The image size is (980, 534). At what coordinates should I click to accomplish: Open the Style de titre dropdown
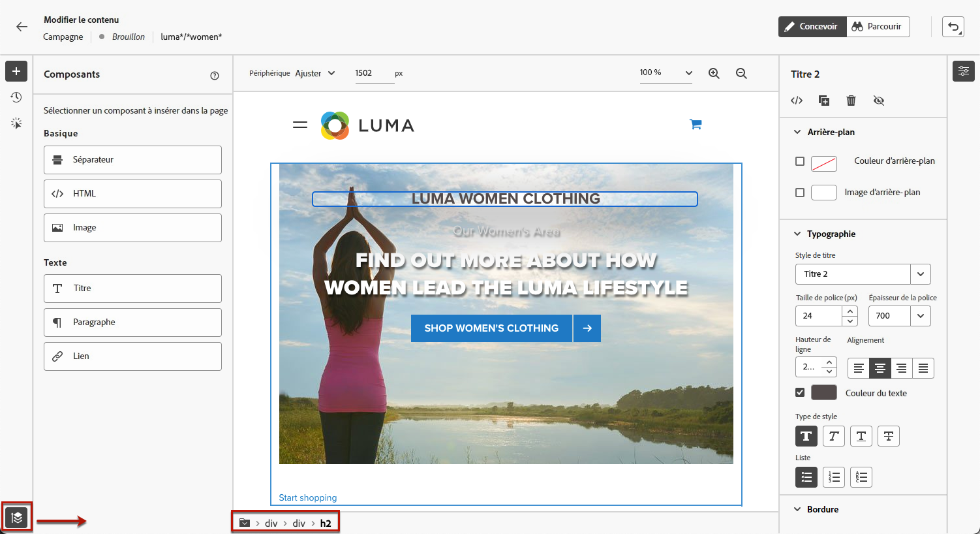tap(863, 274)
